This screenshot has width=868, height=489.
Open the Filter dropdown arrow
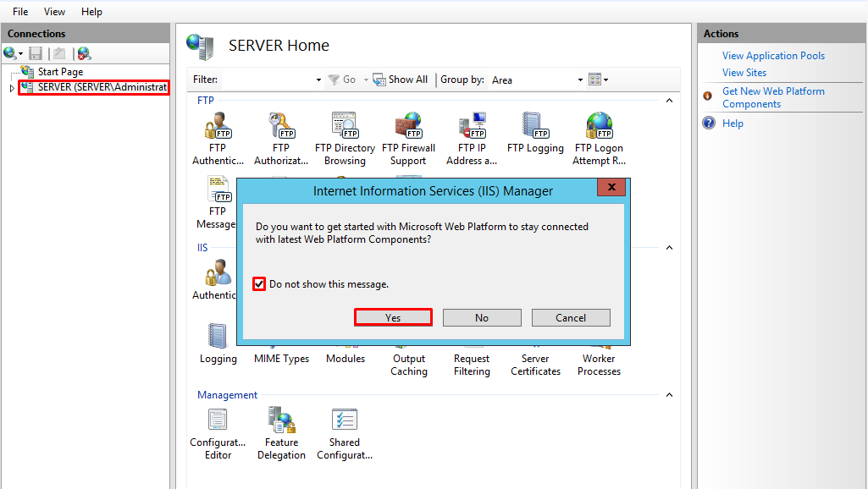pyautogui.click(x=318, y=80)
